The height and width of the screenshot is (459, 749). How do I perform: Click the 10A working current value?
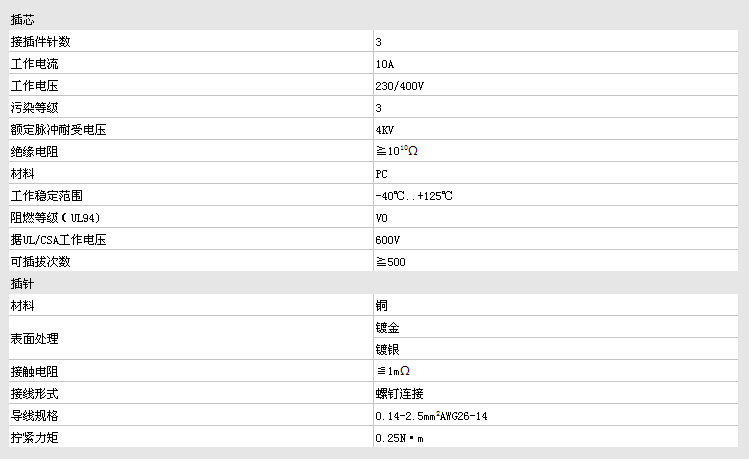[x=385, y=64]
